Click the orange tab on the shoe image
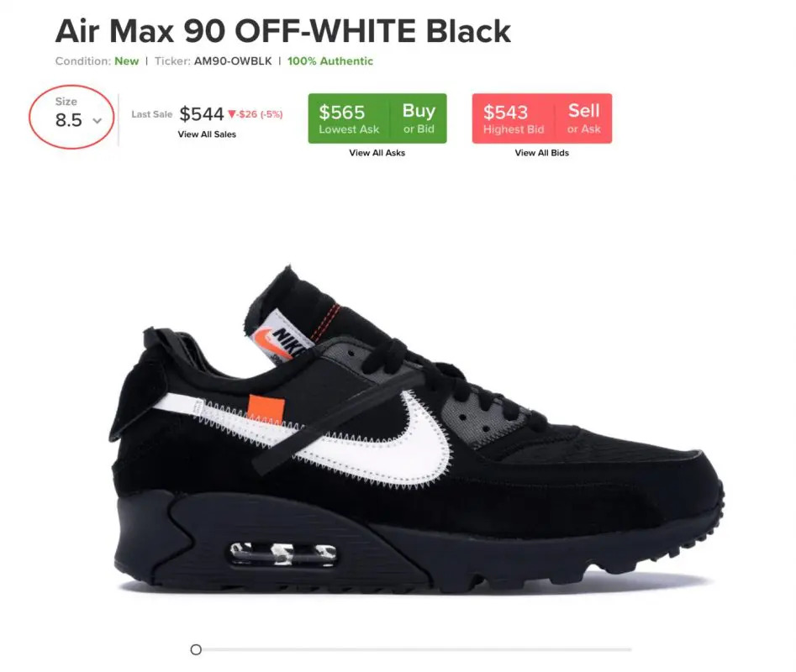The image size is (796, 672). tap(266, 409)
